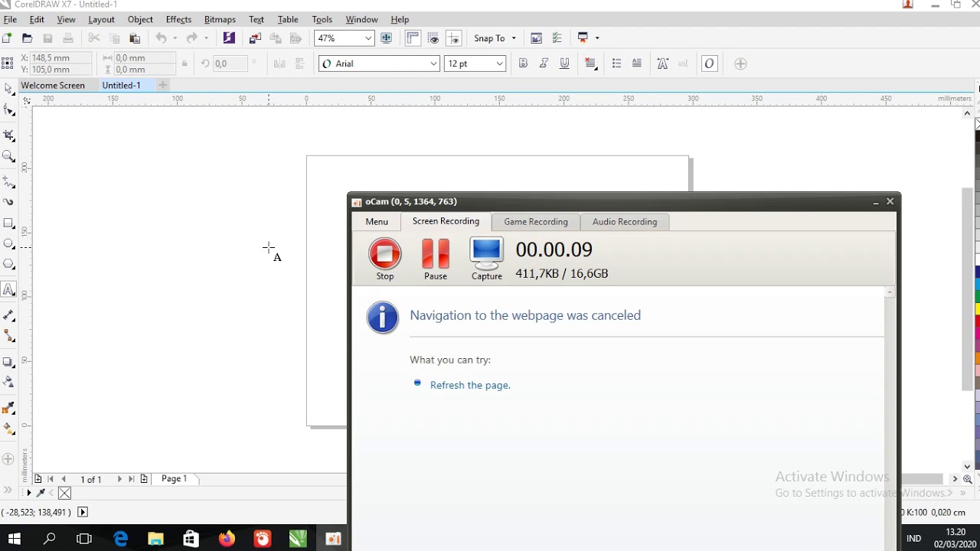The width and height of the screenshot is (980, 551).
Task: Click the Refresh the page link
Action: [470, 385]
